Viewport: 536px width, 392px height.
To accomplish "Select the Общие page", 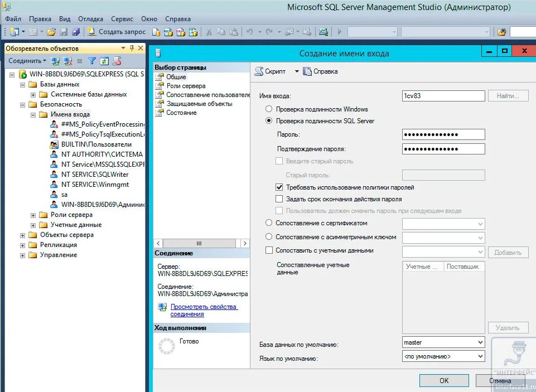I will [x=176, y=77].
